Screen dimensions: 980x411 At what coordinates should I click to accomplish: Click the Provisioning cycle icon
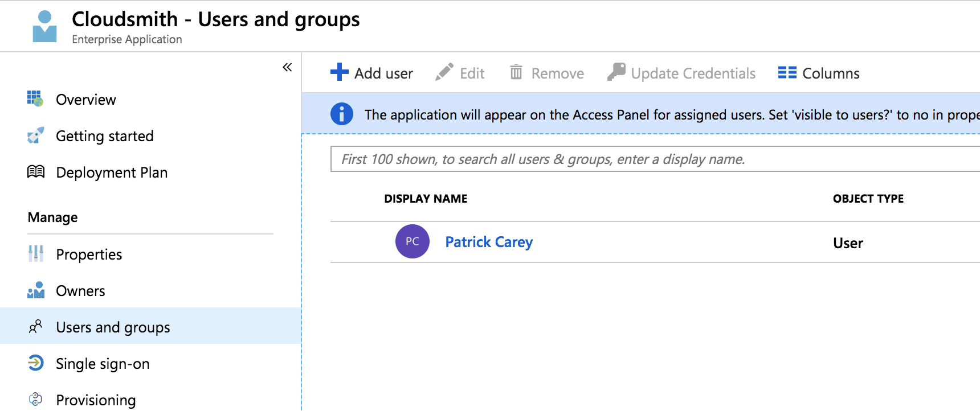point(36,400)
